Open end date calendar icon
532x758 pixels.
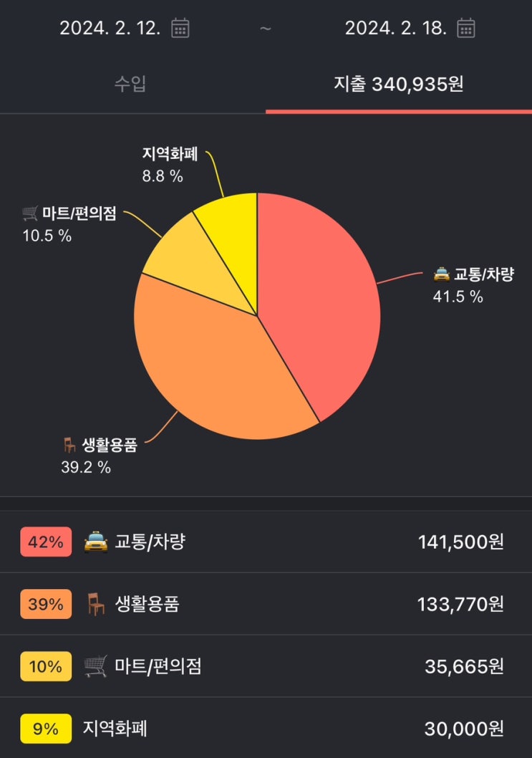point(466,28)
